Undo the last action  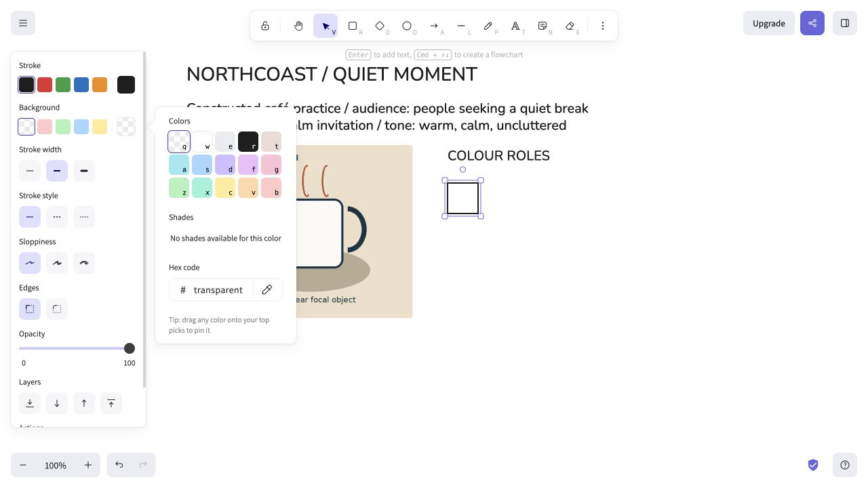point(119,465)
